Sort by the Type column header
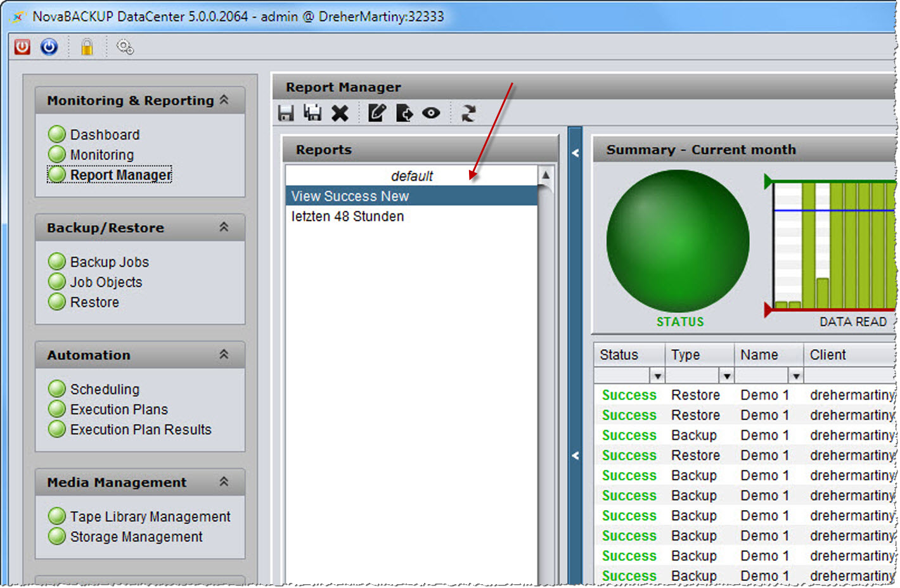The image size is (900, 588). tap(699, 355)
